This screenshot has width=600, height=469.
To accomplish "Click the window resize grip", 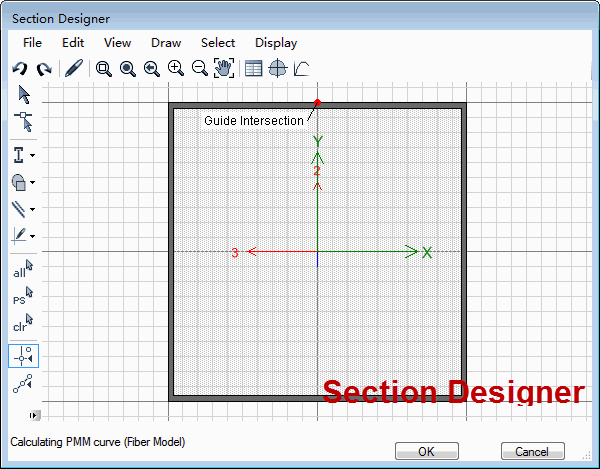I will tap(587, 455).
